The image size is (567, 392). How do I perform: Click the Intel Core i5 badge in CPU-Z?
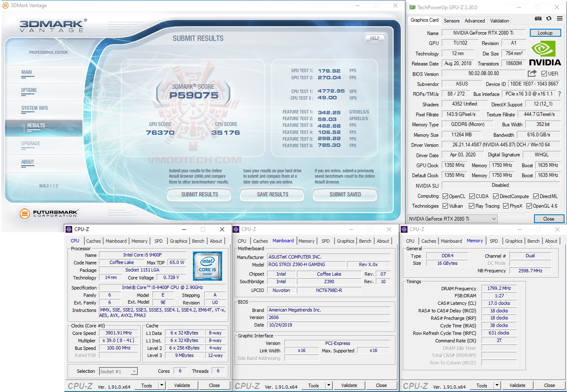point(208,266)
